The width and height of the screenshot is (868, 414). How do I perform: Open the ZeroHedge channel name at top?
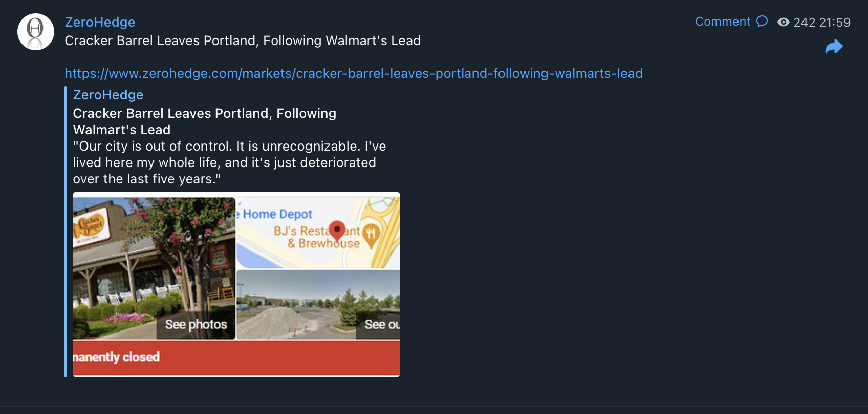[x=100, y=22]
